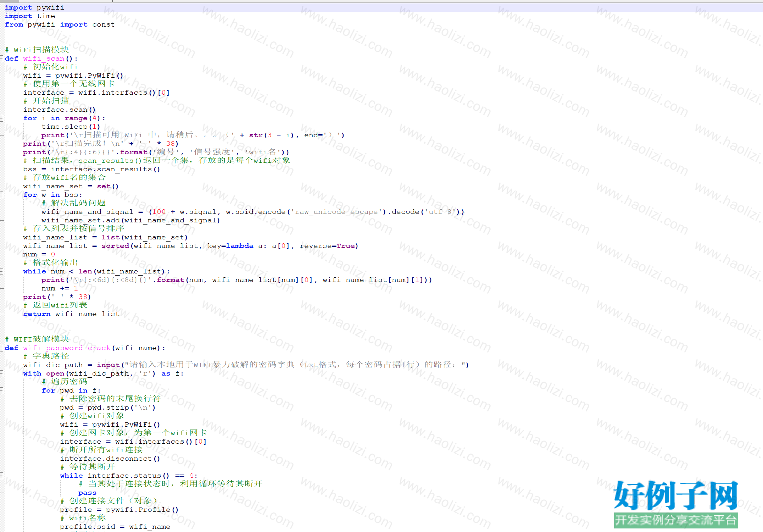Click the "pwd = pwd.strip('\n')" line
The height and width of the screenshot is (532, 763).
[108, 408]
